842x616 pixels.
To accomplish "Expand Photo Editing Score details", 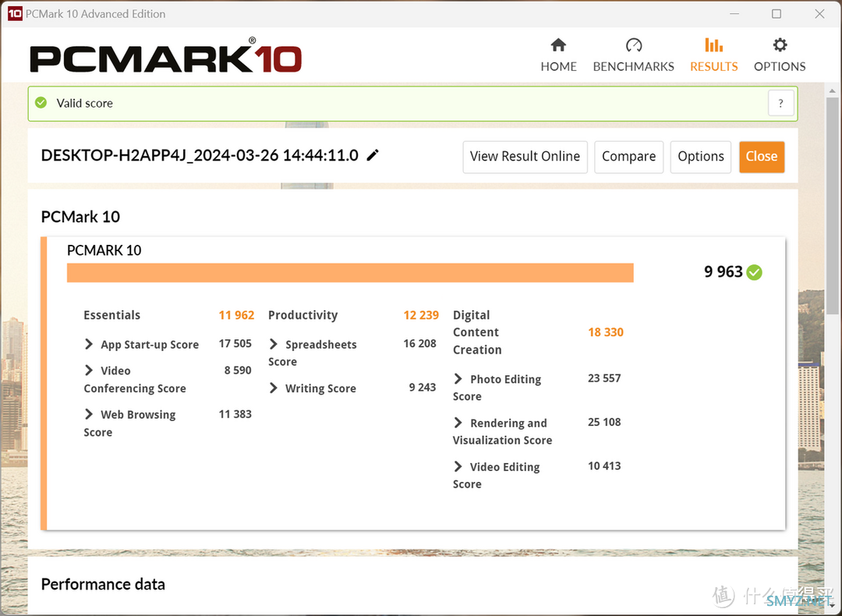I will click(458, 379).
